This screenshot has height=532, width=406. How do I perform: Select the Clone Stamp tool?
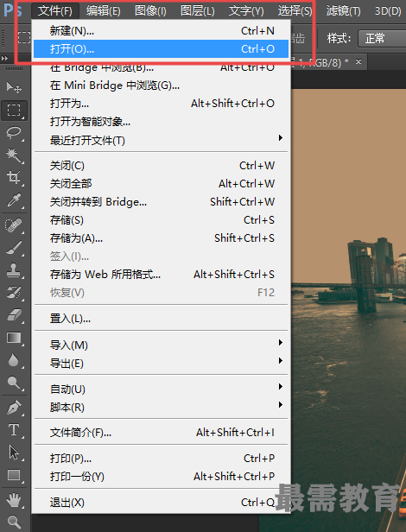pyautogui.click(x=14, y=270)
